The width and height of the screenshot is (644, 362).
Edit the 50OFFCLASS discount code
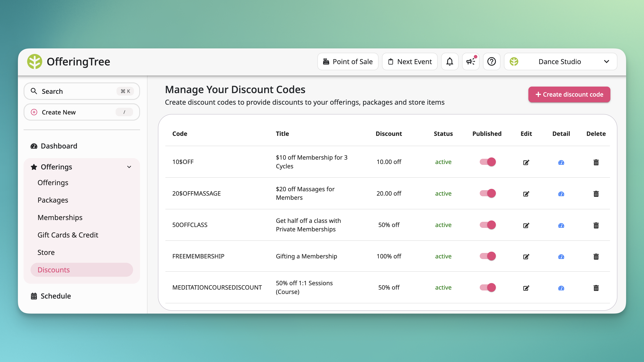coord(526,225)
